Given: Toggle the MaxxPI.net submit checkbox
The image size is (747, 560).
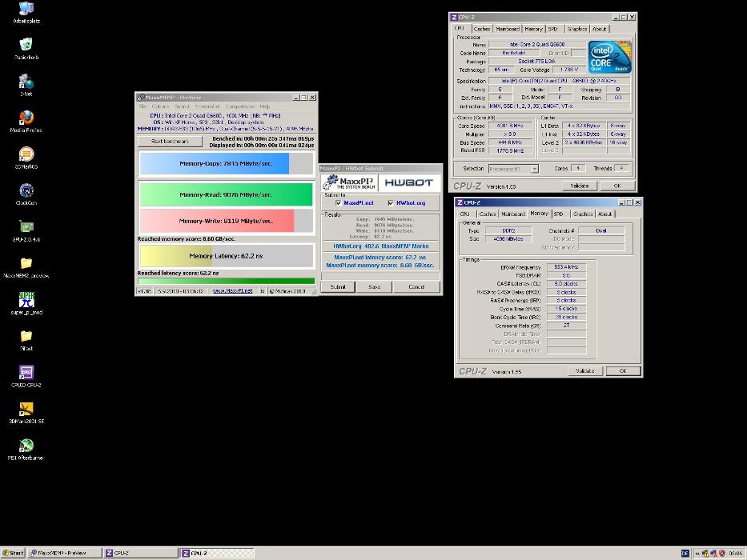Looking at the screenshot, I should click(x=338, y=203).
